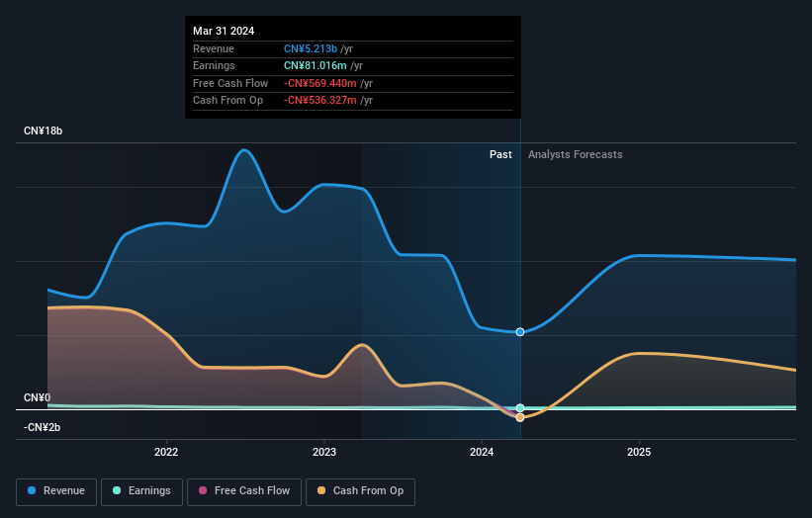The image size is (812, 518).
Task: Click the -CN¥2b y-axis label
Action: (42, 427)
